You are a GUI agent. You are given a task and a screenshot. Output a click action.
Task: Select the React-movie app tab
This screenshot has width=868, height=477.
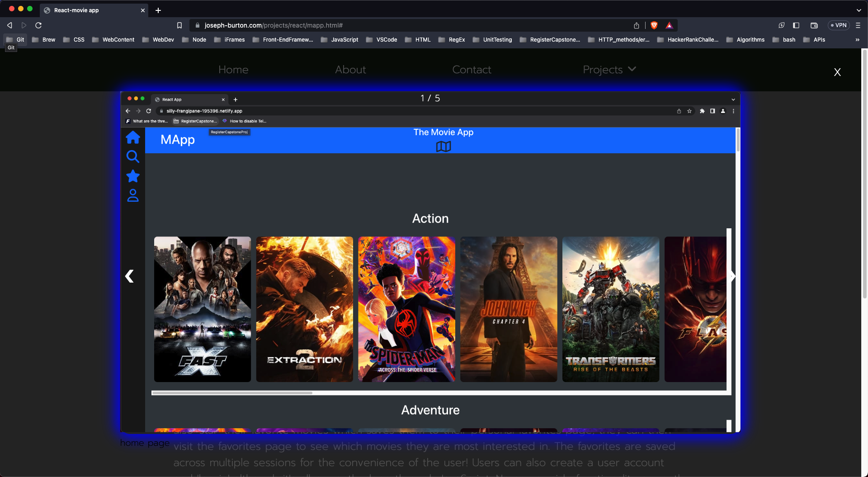pos(94,10)
